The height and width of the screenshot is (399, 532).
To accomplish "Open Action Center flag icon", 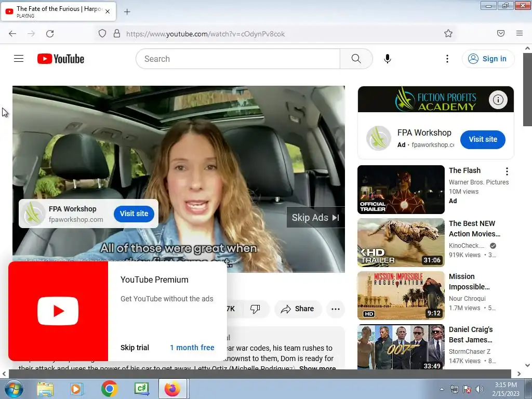I will click(x=467, y=389).
